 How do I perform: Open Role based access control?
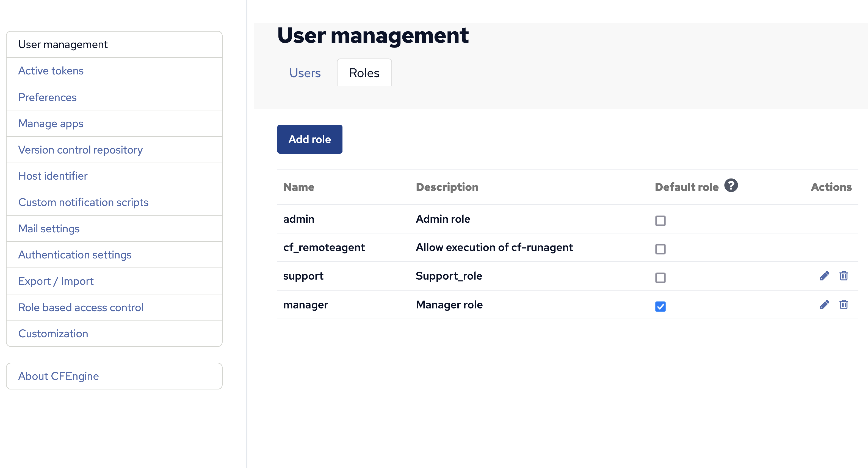(81, 307)
